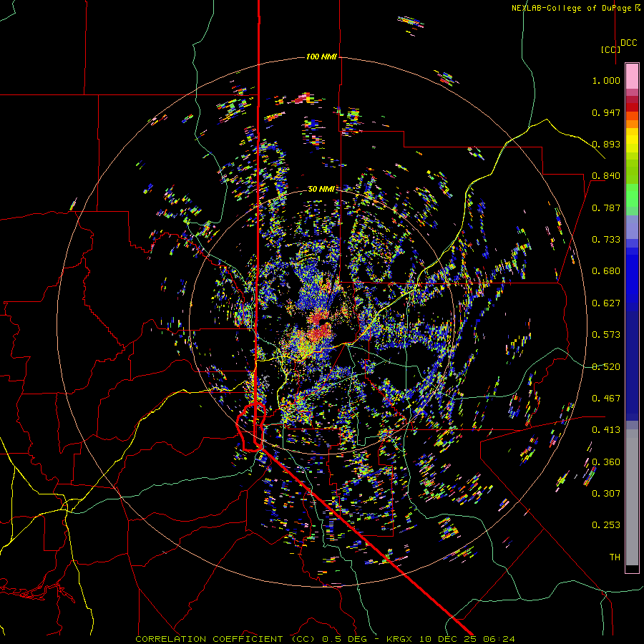Click the 50 NMI range ring label
Viewport: 644px width, 644px height.
(321, 190)
